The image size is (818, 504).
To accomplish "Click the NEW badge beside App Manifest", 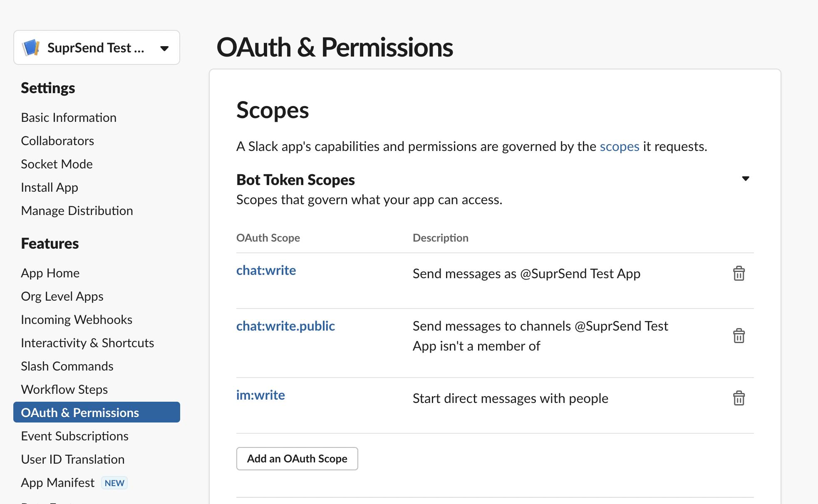I will (x=114, y=483).
